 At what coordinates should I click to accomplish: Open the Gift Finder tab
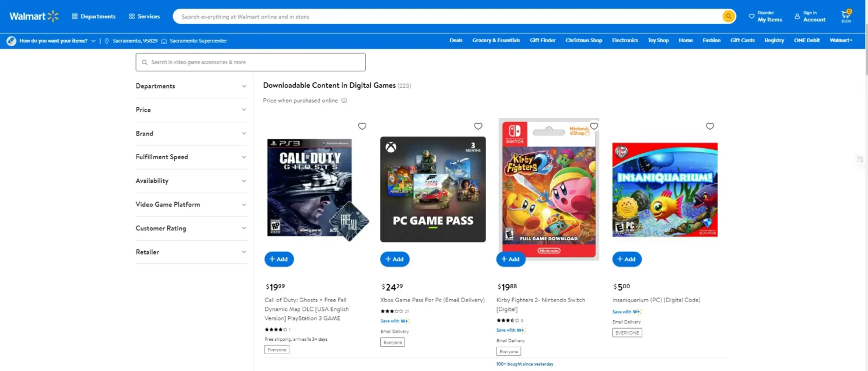pos(542,41)
